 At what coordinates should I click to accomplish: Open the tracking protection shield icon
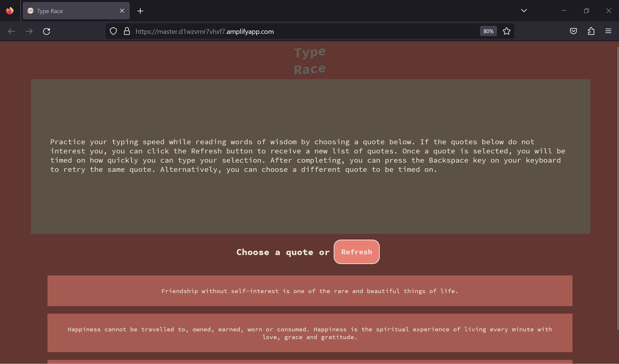113,31
